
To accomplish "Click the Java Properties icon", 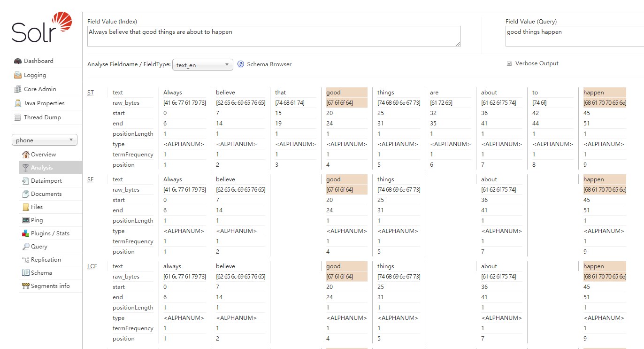I will 18,103.
